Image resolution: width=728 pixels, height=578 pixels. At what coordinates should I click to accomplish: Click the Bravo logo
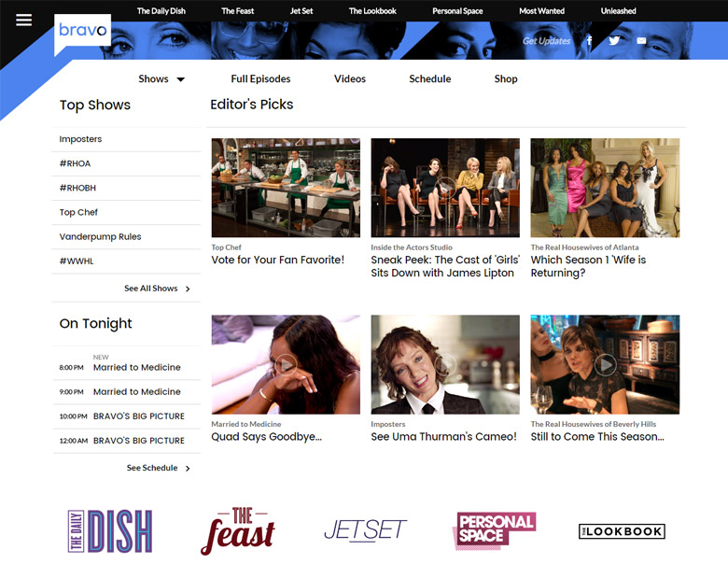(x=82, y=31)
